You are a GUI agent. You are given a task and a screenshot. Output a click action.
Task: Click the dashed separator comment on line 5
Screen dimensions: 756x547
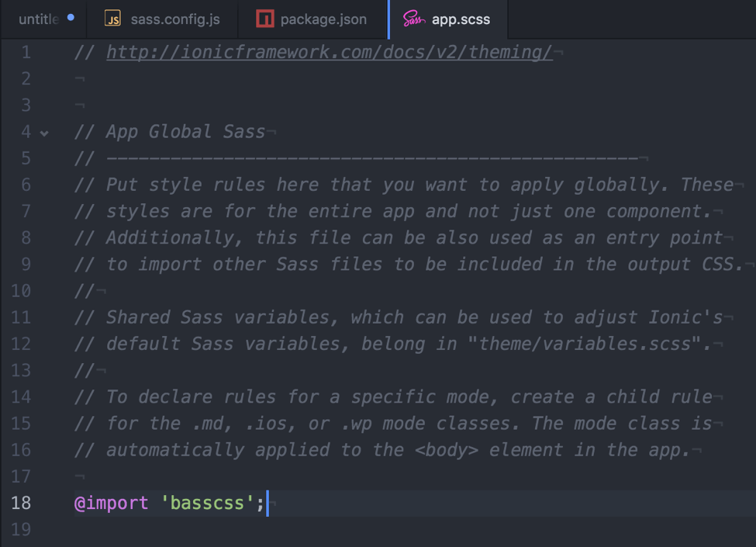[x=372, y=159]
